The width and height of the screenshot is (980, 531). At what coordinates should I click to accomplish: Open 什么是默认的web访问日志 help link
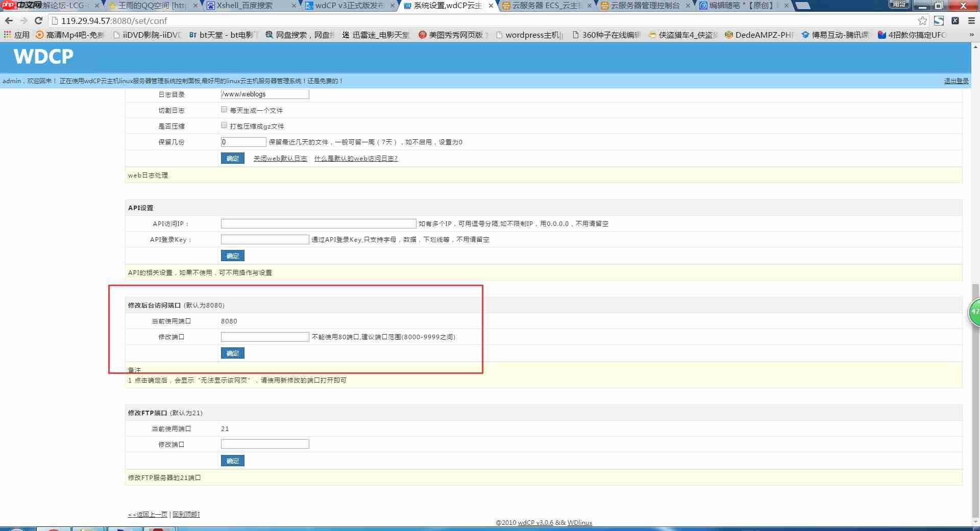pyautogui.click(x=355, y=158)
